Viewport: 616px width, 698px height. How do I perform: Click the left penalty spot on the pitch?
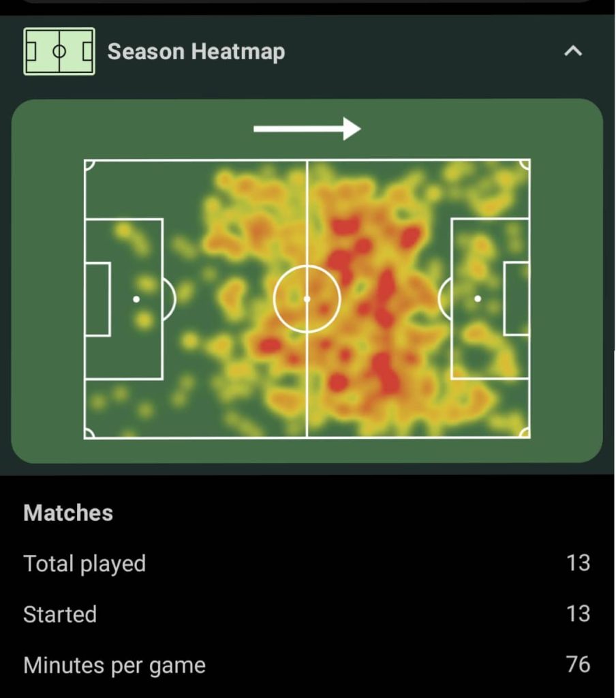point(136,299)
